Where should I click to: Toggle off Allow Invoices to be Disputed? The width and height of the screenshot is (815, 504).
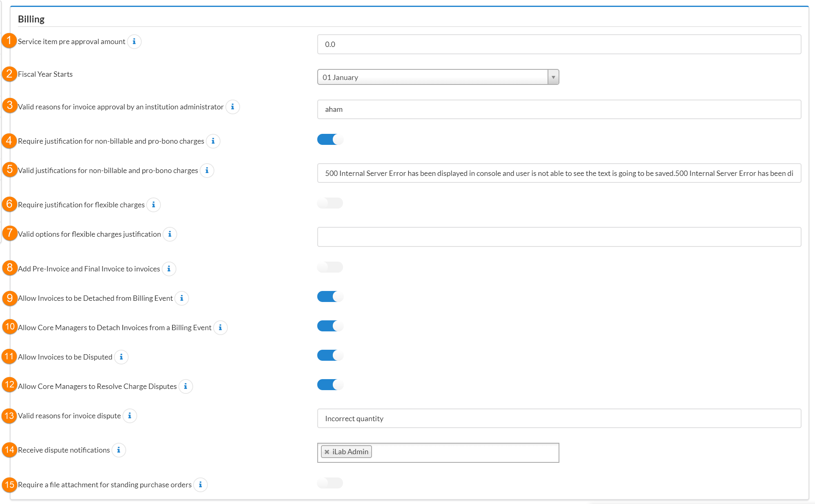point(330,355)
